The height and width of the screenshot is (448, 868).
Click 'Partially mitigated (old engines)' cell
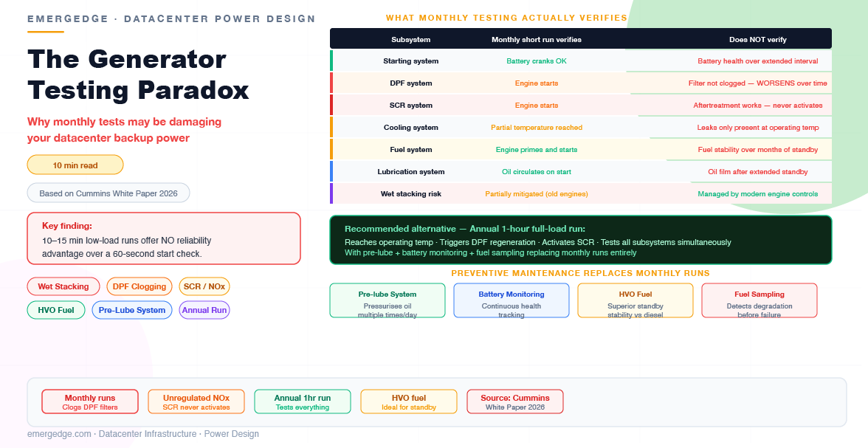(x=537, y=194)
